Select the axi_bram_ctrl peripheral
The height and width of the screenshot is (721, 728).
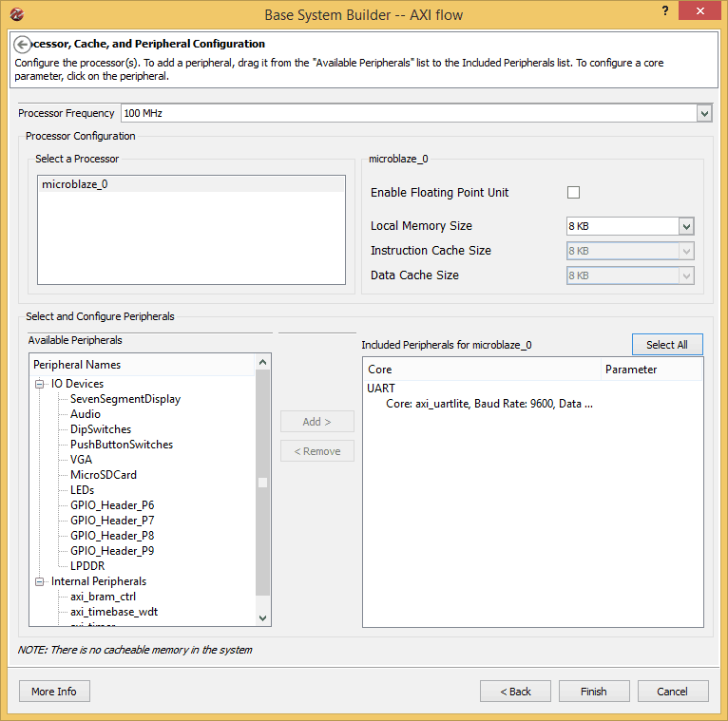click(x=103, y=597)
